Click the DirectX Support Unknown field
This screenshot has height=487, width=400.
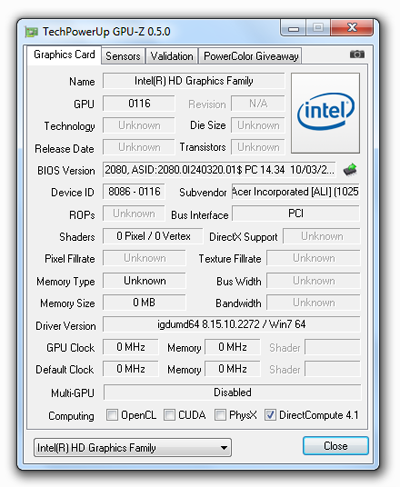click(322, 236)
